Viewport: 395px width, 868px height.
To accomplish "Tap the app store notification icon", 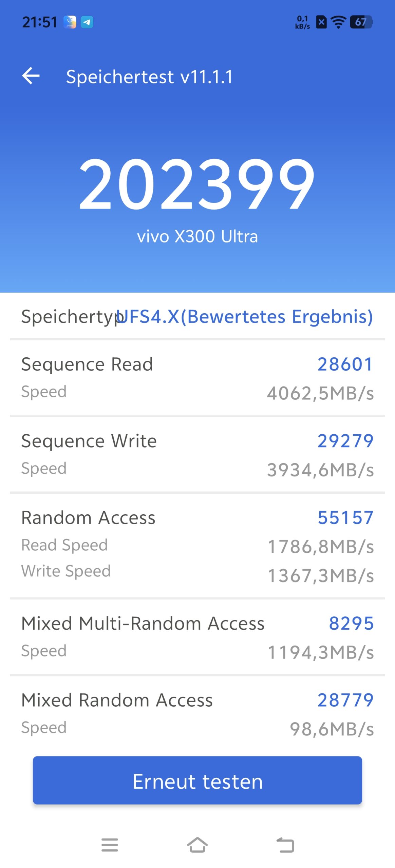I will [x=70, y=22].
